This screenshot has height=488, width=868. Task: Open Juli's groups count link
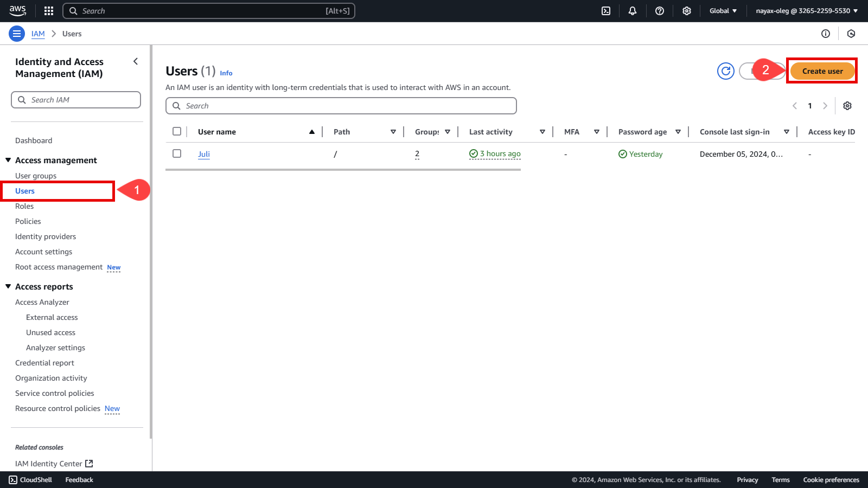[417, 154]
